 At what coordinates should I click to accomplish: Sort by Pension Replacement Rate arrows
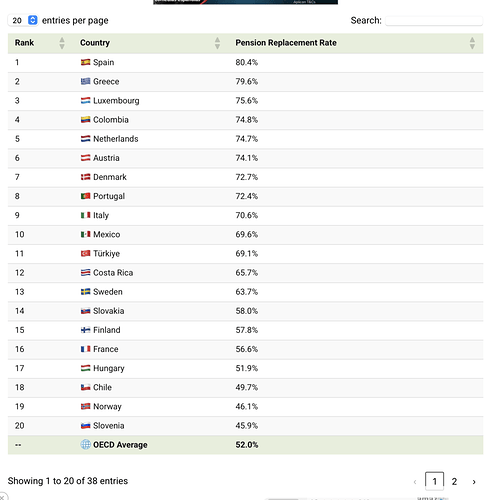pyautogui.click(x=472, y=43)
